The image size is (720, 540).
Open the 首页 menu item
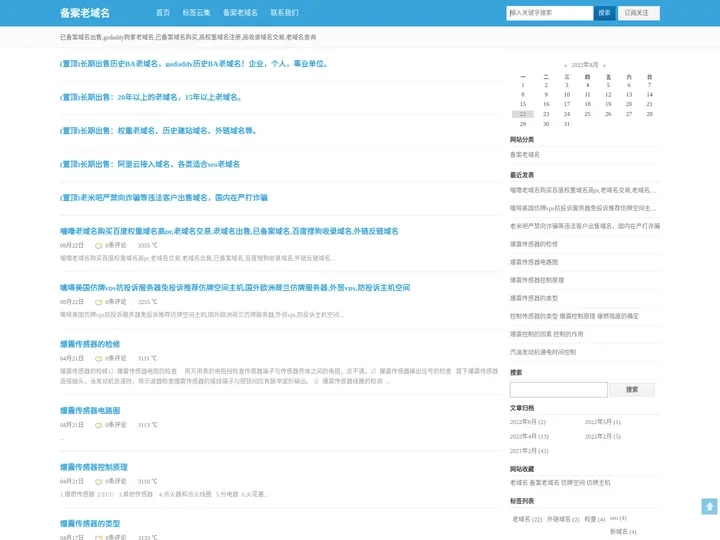163,13
